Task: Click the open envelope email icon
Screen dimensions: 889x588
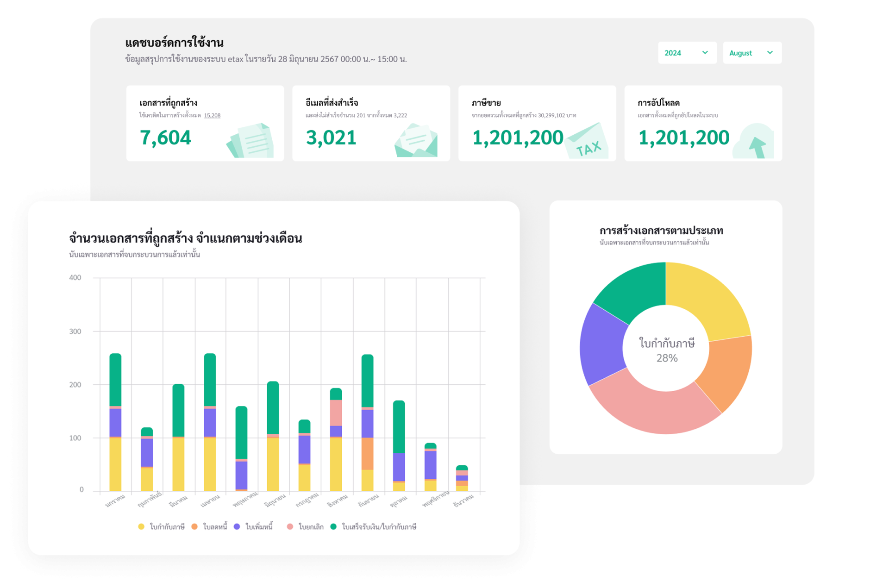Action: pyautogui.click(x=416, y=141)
